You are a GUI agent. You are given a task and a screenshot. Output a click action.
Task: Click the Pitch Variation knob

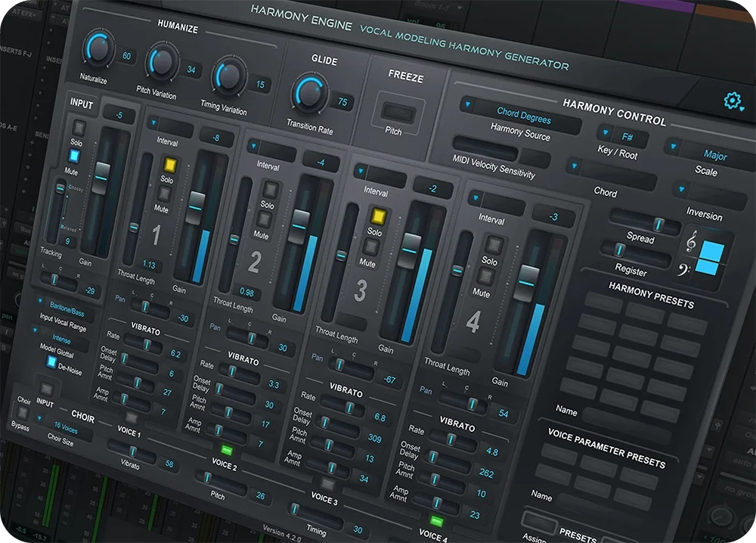163,62
